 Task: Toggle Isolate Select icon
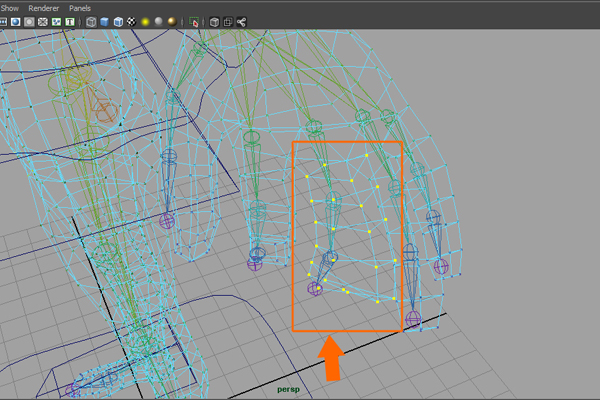click(x=194, y=22)
